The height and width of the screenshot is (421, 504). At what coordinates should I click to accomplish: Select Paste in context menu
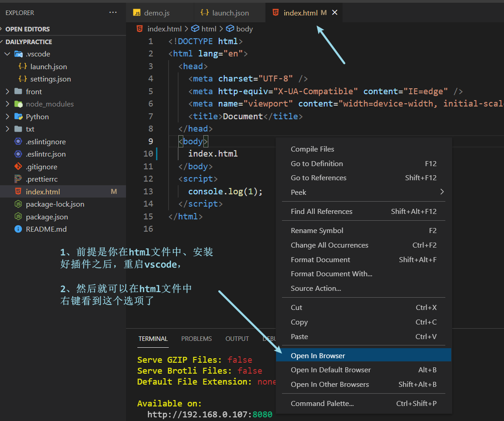pos(363,336)
